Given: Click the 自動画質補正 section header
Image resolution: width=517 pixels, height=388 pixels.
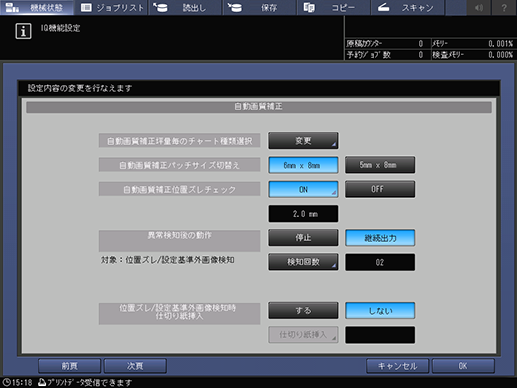Looking at the screenshot, I should 259,107.
